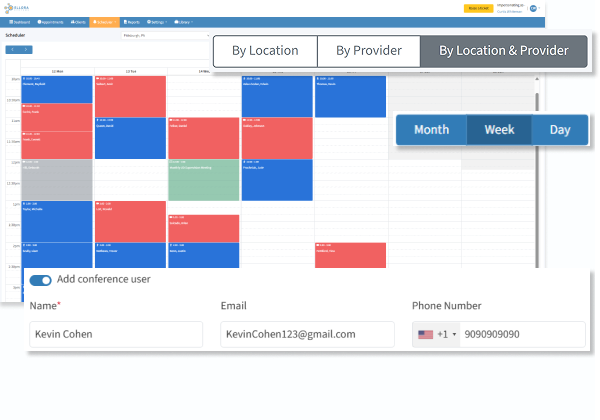Expand the Settings dropdown menu

[158, 20]
